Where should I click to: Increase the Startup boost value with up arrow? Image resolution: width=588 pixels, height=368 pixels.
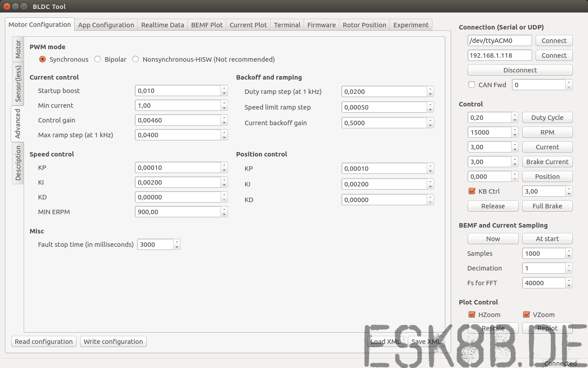224,88
